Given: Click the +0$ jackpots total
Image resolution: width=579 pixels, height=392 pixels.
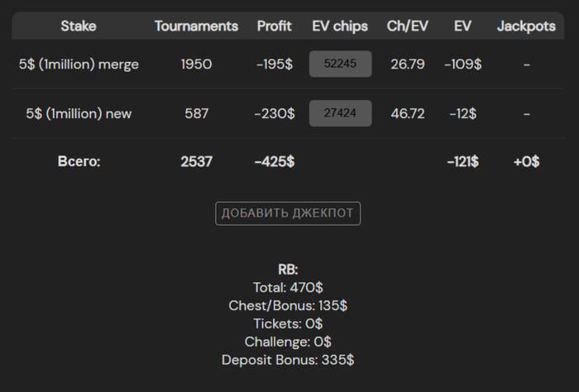Looking at the screenshot, I should click(x=526, y=161).
